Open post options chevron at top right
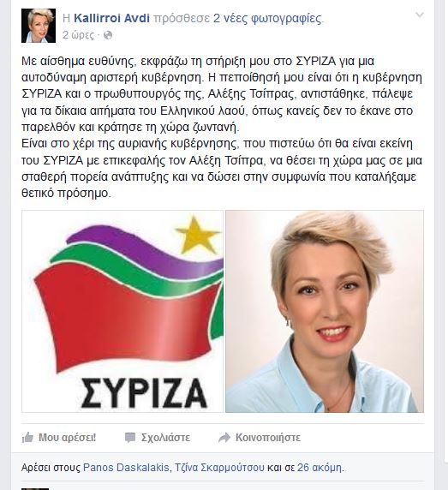Image resolution: width=448 pixels, height=490 pixels. pyautogui.click(x=419, y=15)
